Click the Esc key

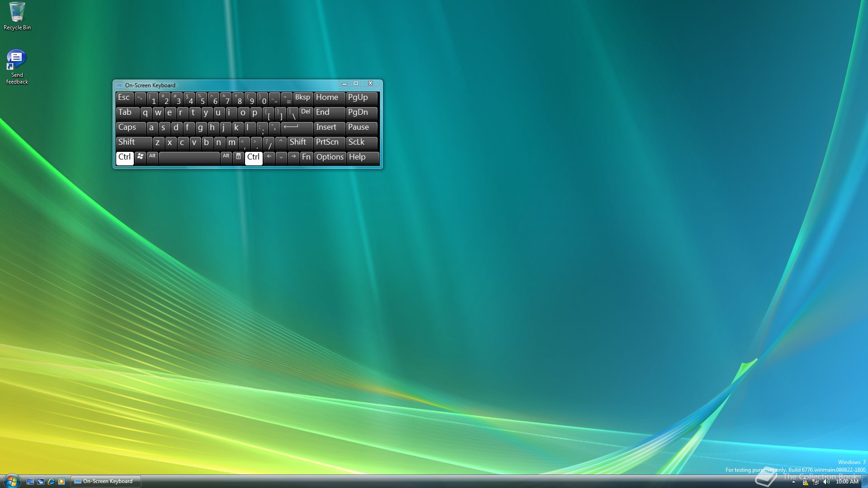pyautogui.click(x=125, y=99)
